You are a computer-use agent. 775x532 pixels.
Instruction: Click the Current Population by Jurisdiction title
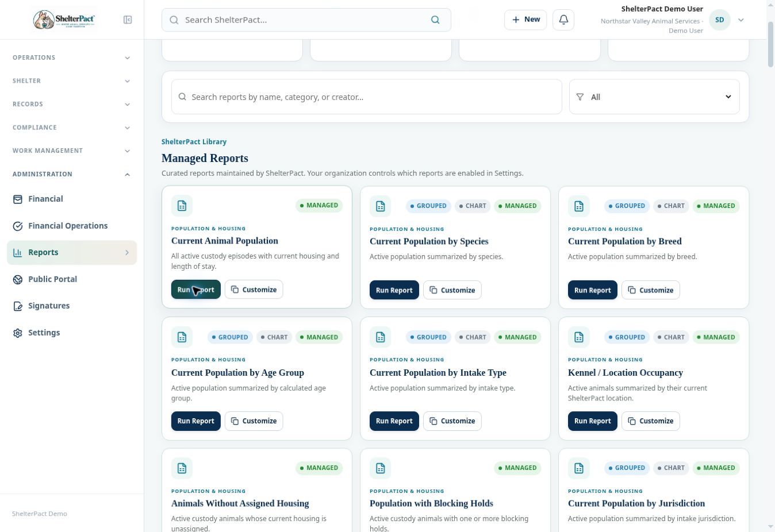point(636,504)
